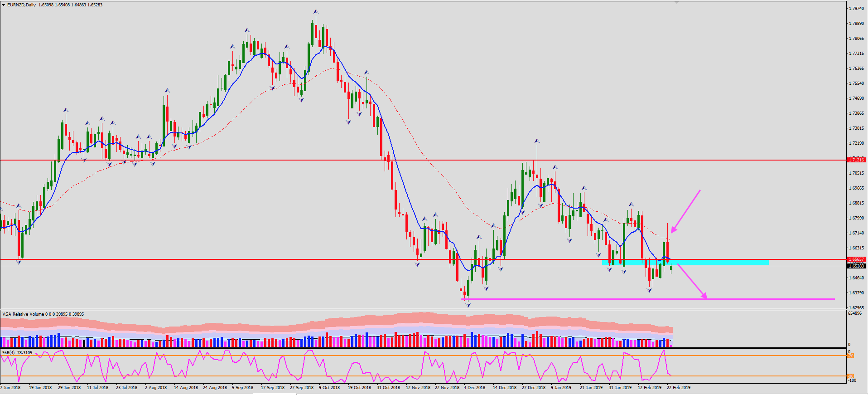The image size is (868, 395).
Task: Click the black 1.65283 current price tag
Action: (x=856, y=266)
